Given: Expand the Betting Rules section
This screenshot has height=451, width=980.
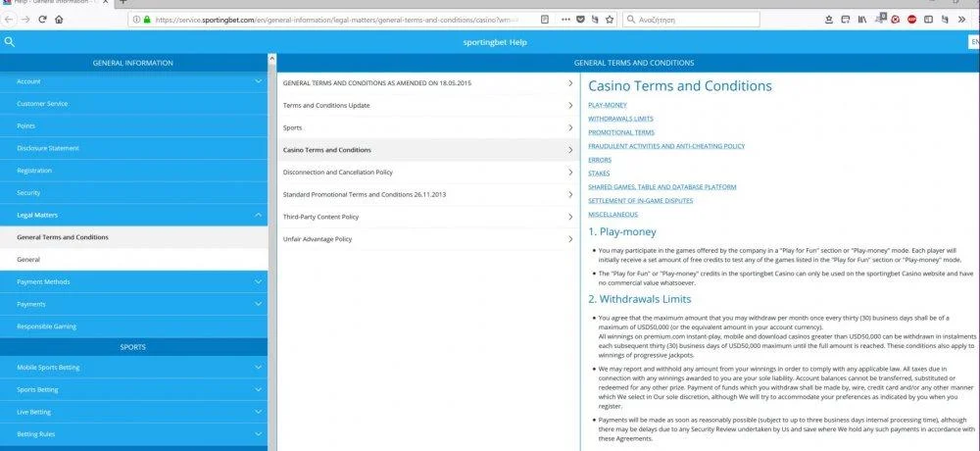Looking at the screenshot, I should point(259,434).
